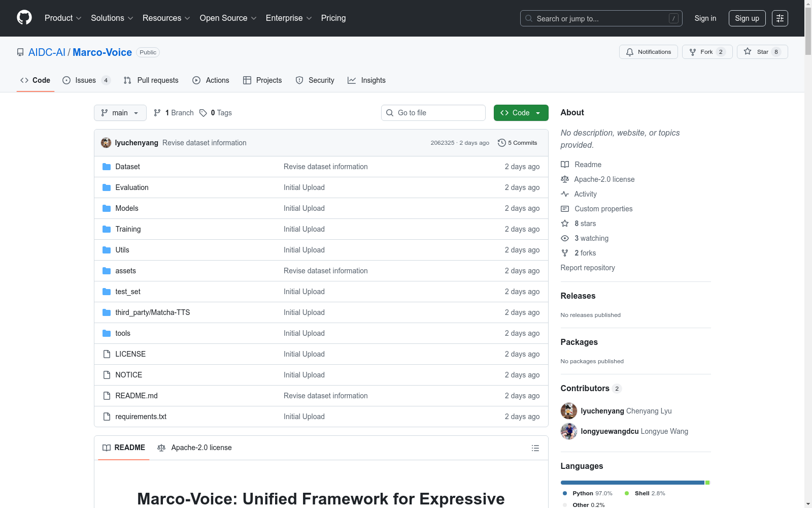This screenshot has width=812, height=508.
Task: Switch to the Issues tab
Action: coord(86,80)
